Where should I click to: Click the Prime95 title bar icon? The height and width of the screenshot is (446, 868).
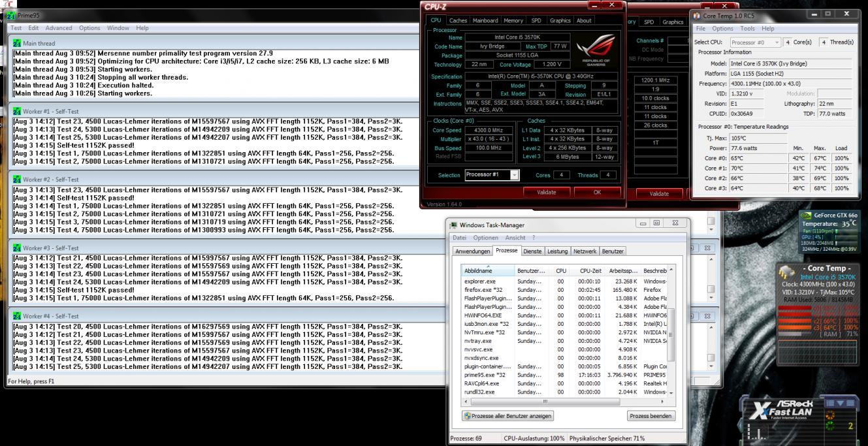pyautogui.click(x=11, y=14)
